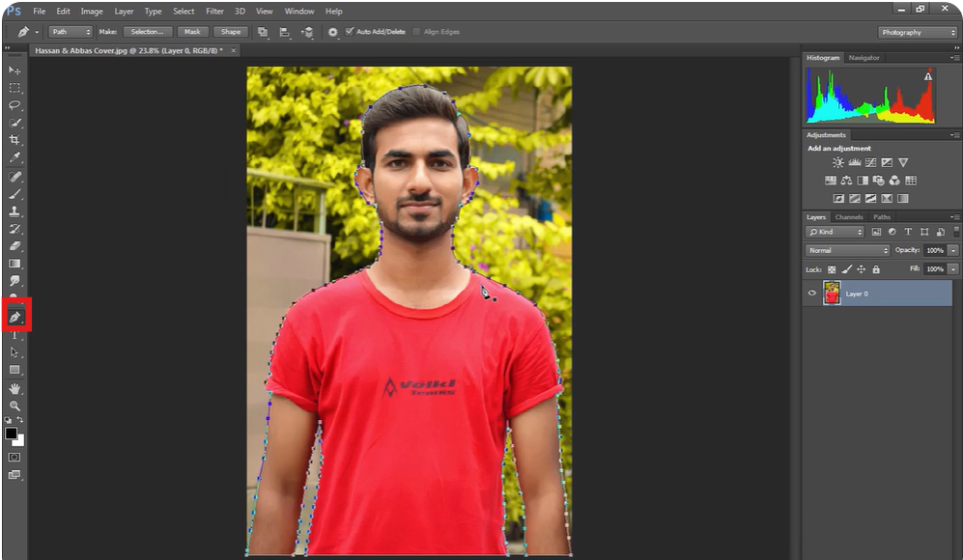The width and height of the screenshot is (963, 560).
Task: Open the Image menu
Action: [x=92, y=11]
